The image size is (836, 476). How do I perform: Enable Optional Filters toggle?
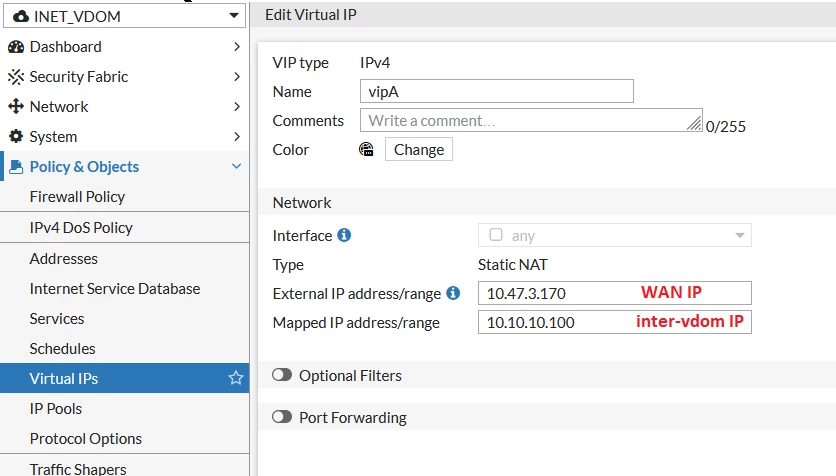282,375
